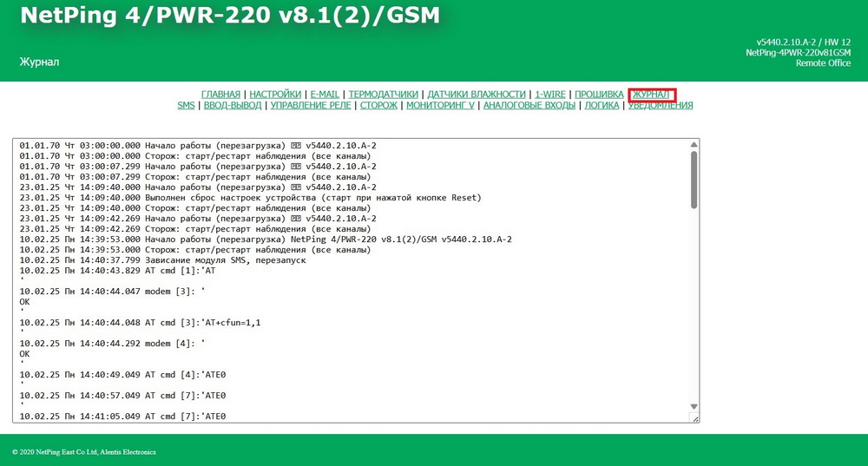Click the log scrollbar down arrow

pyautogui.click(x=694, y=406)
